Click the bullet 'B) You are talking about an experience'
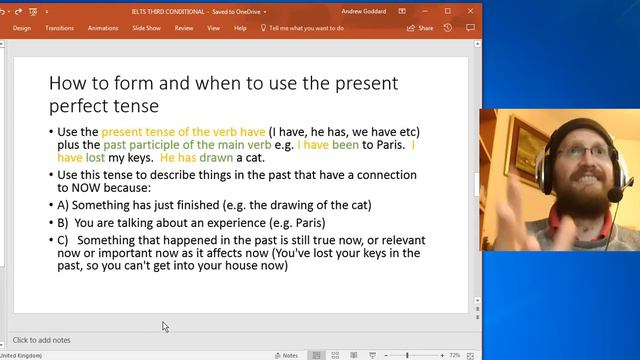This screenshot has width=640, height=360. click(191, 223)
